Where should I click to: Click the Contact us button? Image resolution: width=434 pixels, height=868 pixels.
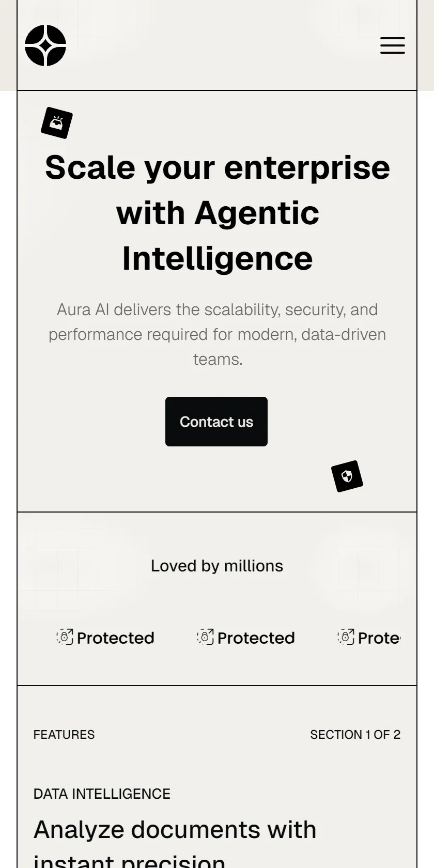(x=216, y=422)
